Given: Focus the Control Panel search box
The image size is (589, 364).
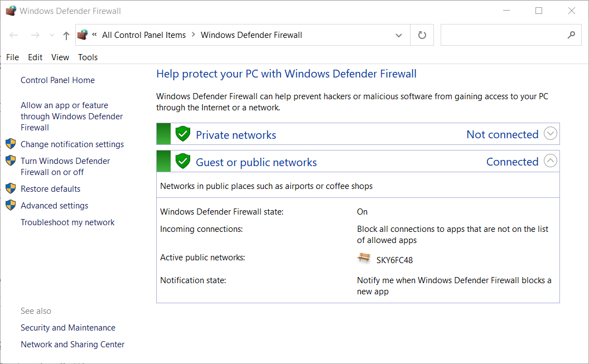Looking at the screenshot, I should pos(511,35).
